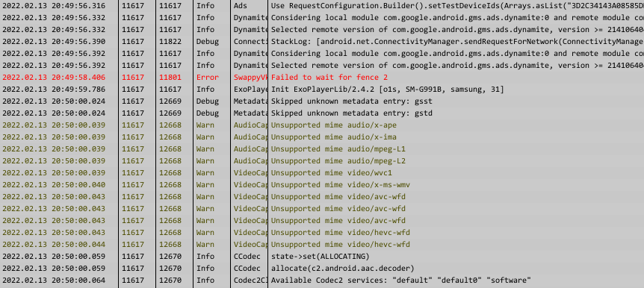The image size is (644, 288).
Task: Click the red SwappyVk tag cell
Action: pos(250,78)
